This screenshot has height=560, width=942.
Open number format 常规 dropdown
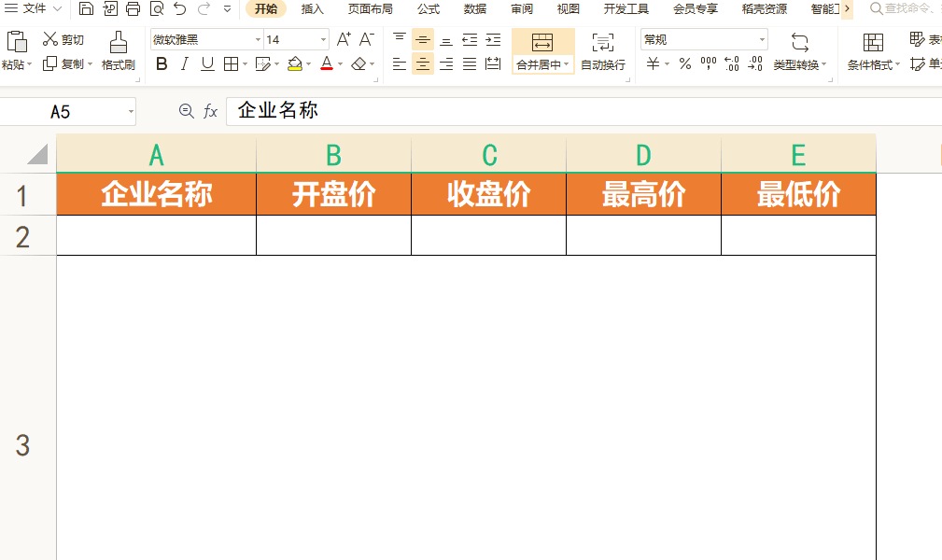[x=762, y=39]
